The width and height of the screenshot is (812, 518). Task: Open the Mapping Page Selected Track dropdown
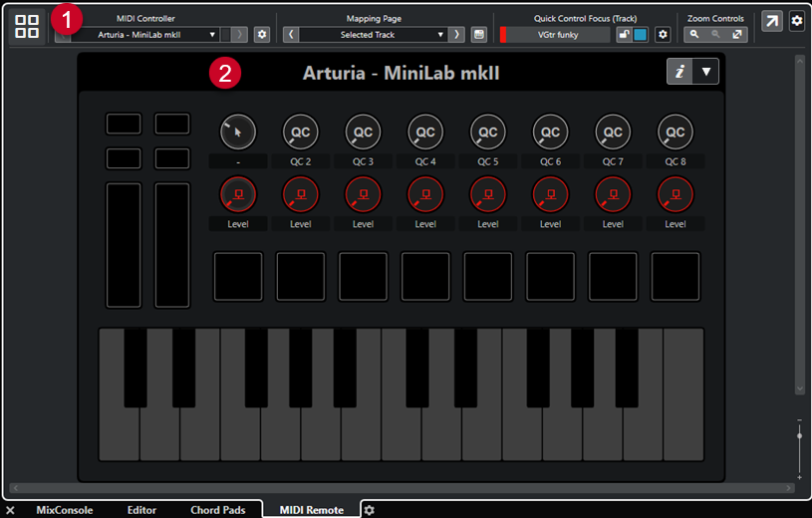pyautogui.click(x=374, y=35)
